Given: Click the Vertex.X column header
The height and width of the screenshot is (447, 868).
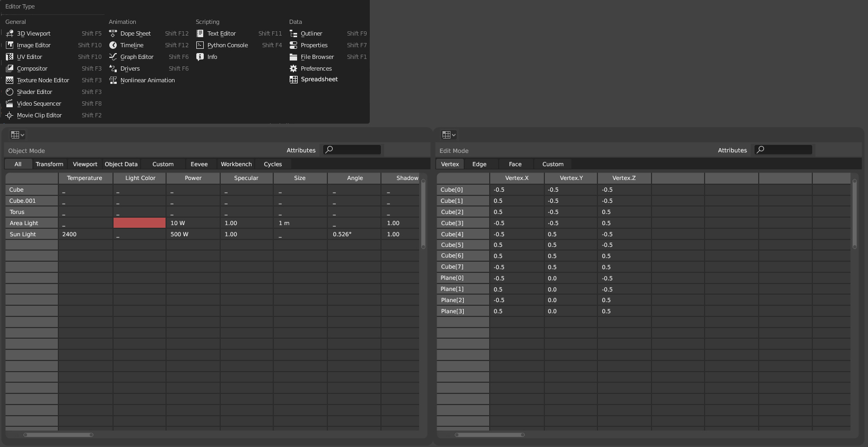Looking at the screenshot, I should (517, 178).
